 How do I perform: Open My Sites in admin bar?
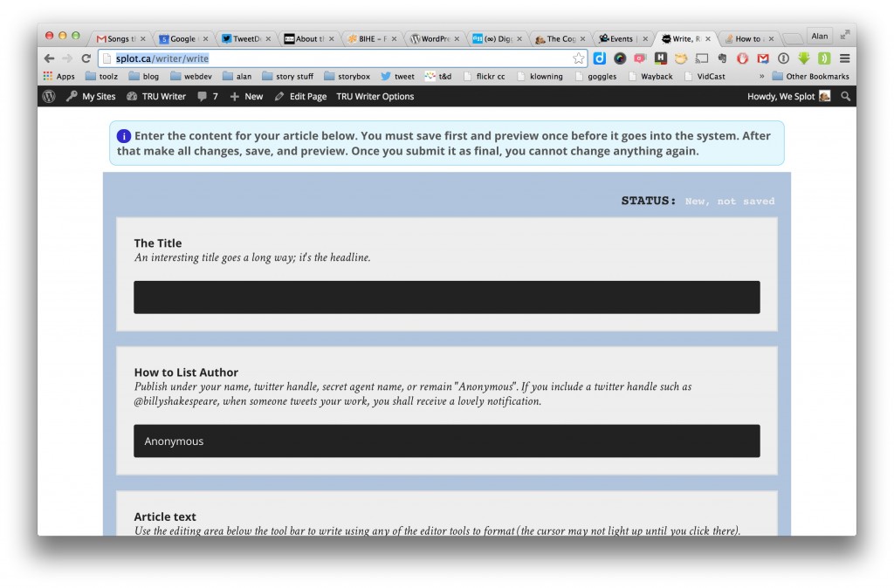(x=91, y=96)
